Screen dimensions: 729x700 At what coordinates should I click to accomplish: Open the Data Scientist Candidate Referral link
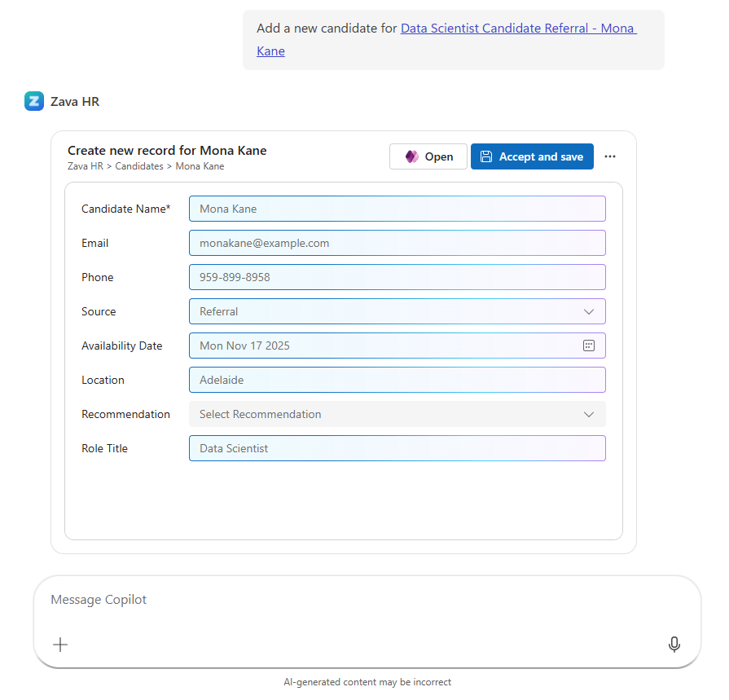click(518, 28)
